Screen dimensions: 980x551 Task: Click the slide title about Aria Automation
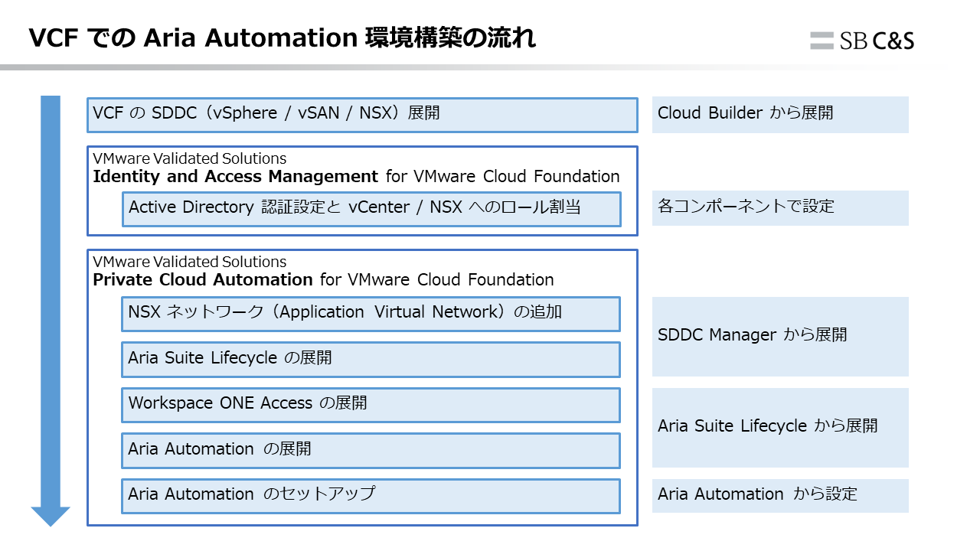[282, 37]
